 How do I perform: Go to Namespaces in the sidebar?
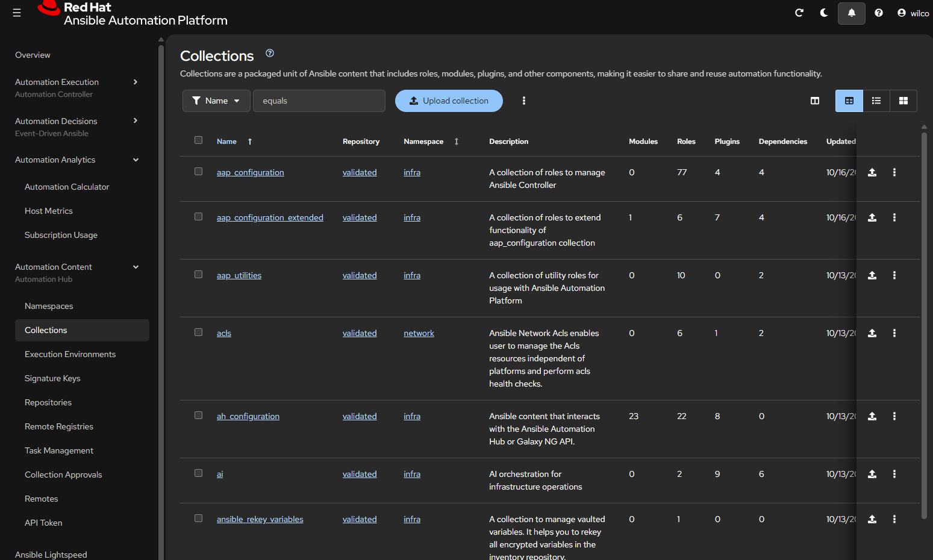(x=49, y=306)
